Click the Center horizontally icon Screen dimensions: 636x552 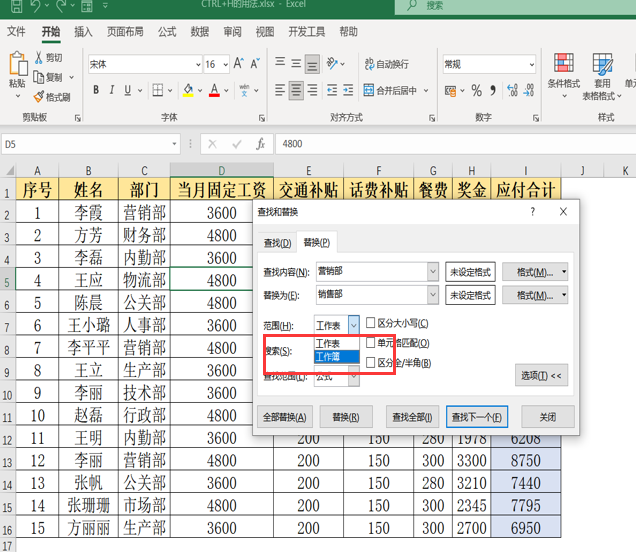pos(296,90)
